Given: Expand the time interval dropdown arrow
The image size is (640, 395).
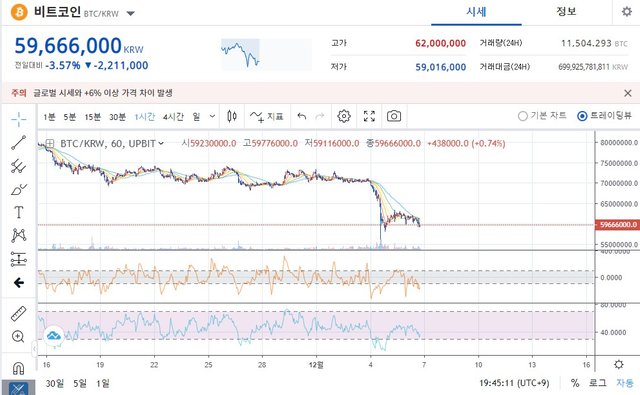Looking at the screenshot, I should coord(212,116).
